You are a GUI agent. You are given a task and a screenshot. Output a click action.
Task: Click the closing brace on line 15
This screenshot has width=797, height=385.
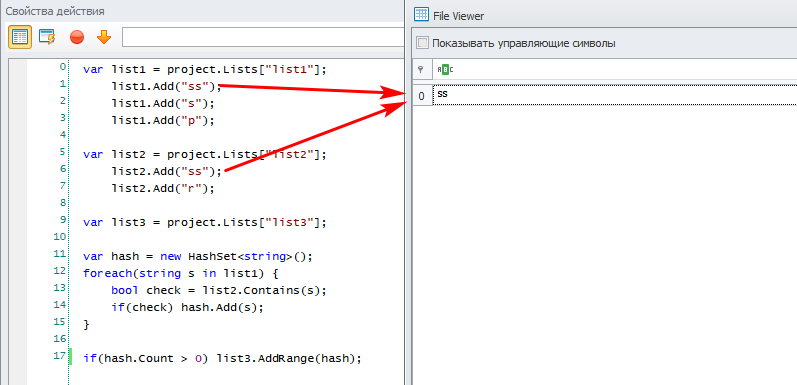86,324
